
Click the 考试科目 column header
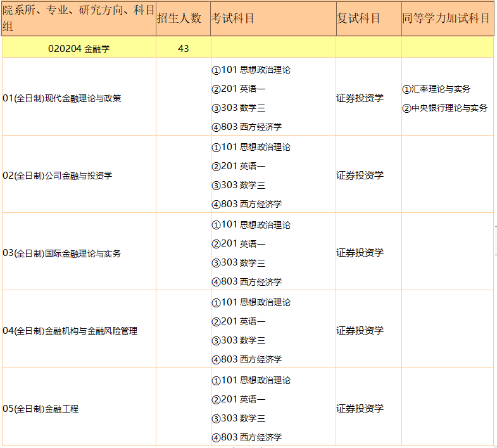[232, 19]
